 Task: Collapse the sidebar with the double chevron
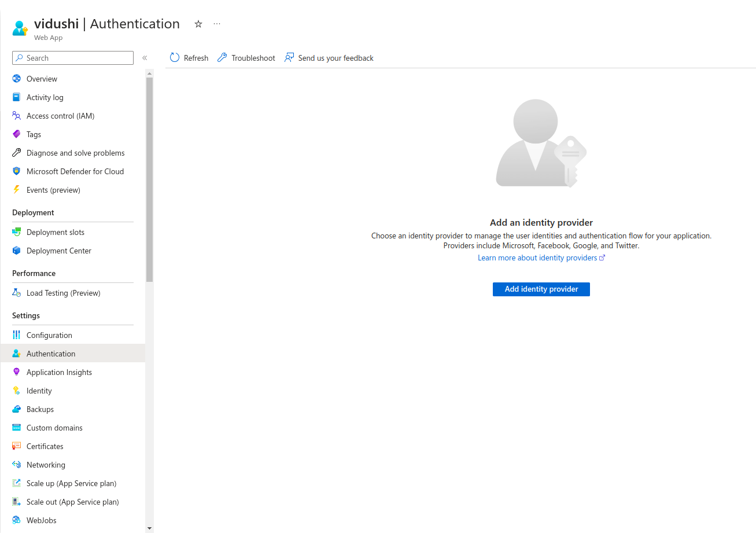(145, 58)
